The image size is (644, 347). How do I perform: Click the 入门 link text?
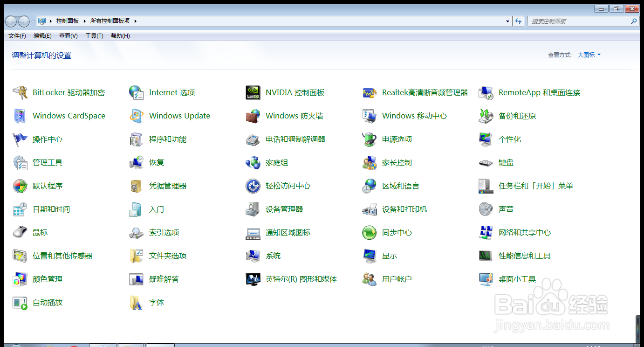click(x=157, y=209)
